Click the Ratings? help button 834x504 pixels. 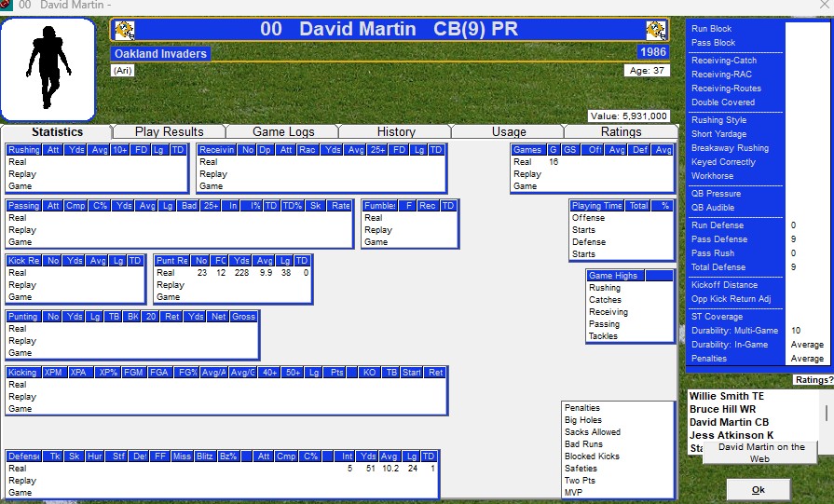tap(813, 380)
